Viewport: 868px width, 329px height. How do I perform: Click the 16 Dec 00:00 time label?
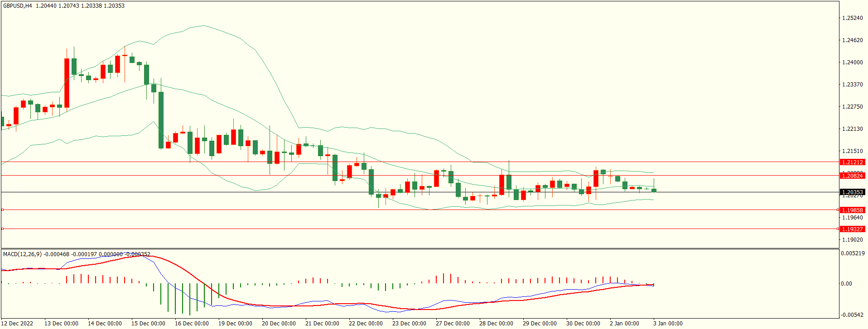point(192,324)
